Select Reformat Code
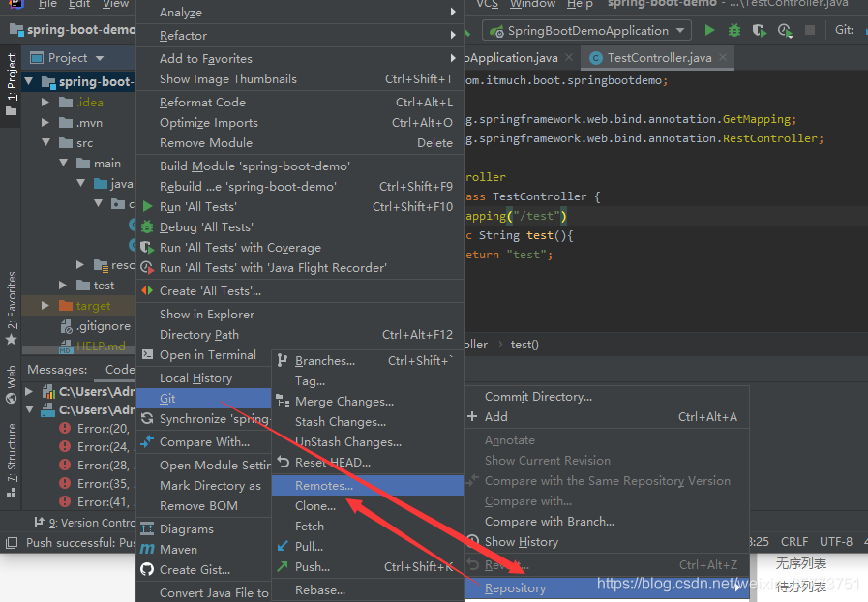The width and height of the screenshot is (868, 602). pyautogui.click(x=301, y=103)
